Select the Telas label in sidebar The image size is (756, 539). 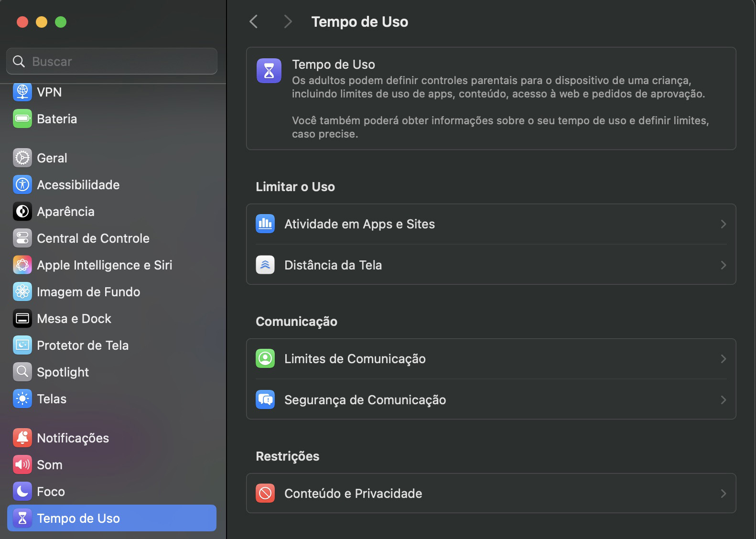pos(52,399)
